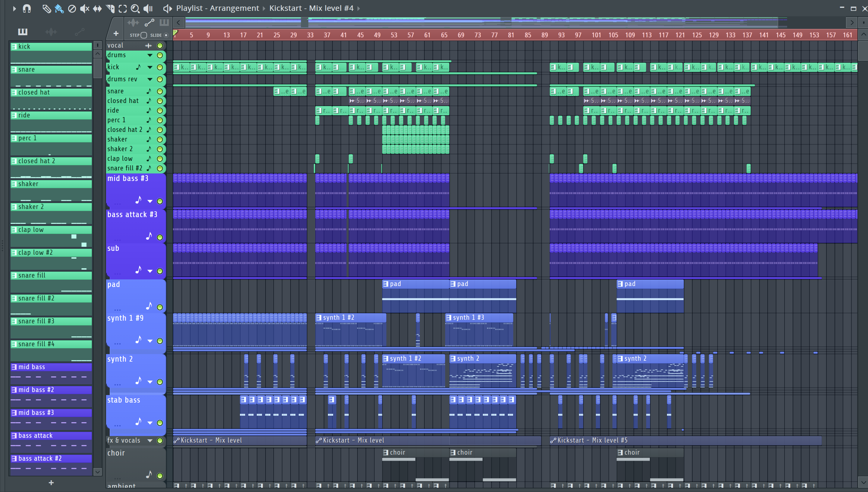This screenshot has height=492, width=868.
Task: Click the picker panel vertical scrollbar thumb
Action: 97,68
